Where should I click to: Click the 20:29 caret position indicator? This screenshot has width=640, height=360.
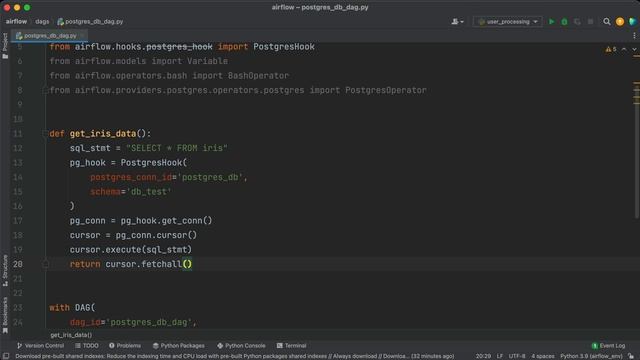[483, 356]
